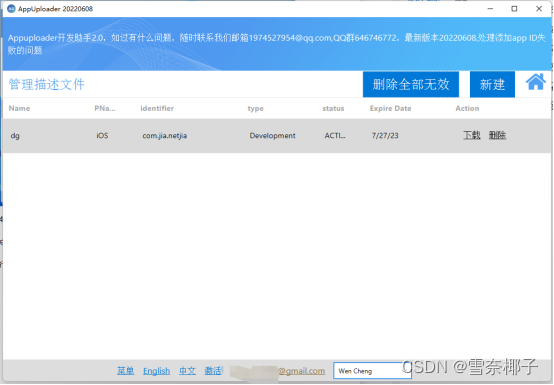Click the status column header

click(333, 108)
